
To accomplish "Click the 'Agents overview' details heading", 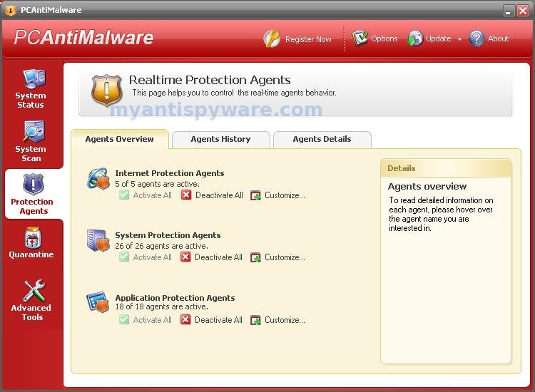I will pyautogui.click(x=427, y=187).
